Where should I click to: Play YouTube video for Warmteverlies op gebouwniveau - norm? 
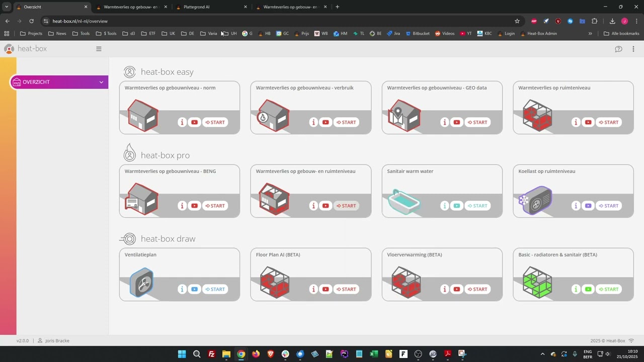(194, 122)
